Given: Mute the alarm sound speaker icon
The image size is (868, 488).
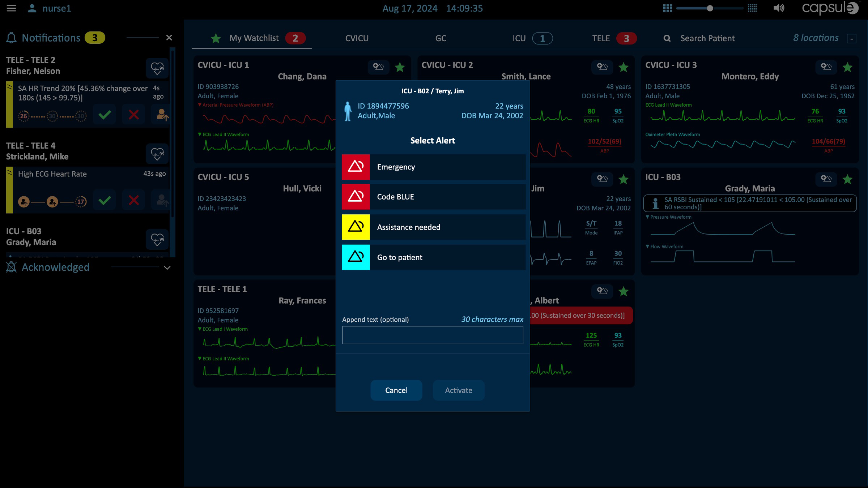Looking at the screenshot, I should (x=778, y=8).
